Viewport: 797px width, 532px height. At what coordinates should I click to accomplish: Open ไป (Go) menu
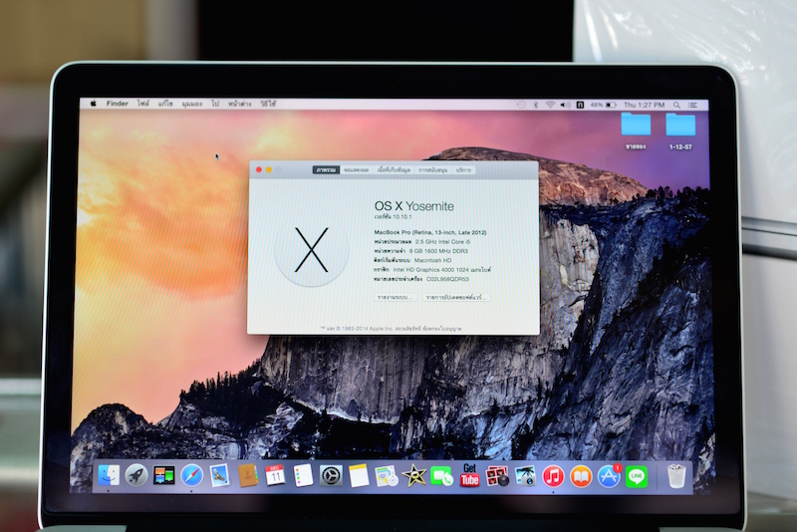tap(215, 104)
